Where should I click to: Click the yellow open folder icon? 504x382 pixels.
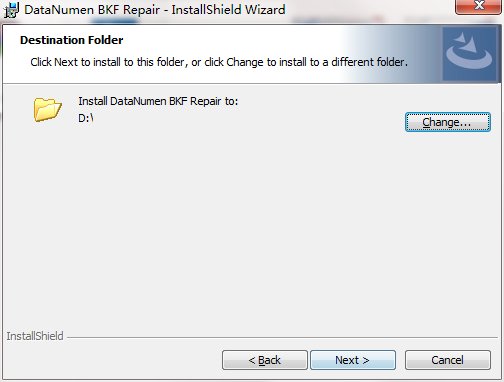[47, 109]
